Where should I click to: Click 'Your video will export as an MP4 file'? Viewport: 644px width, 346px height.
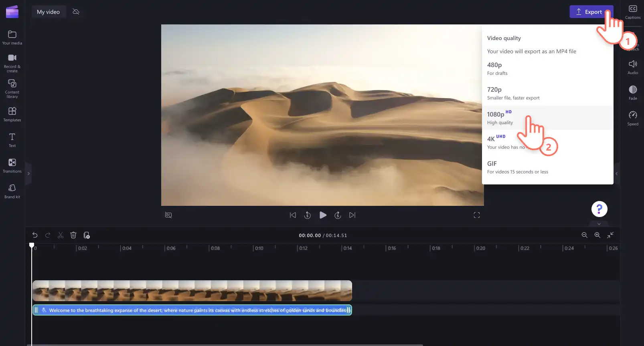531,51
